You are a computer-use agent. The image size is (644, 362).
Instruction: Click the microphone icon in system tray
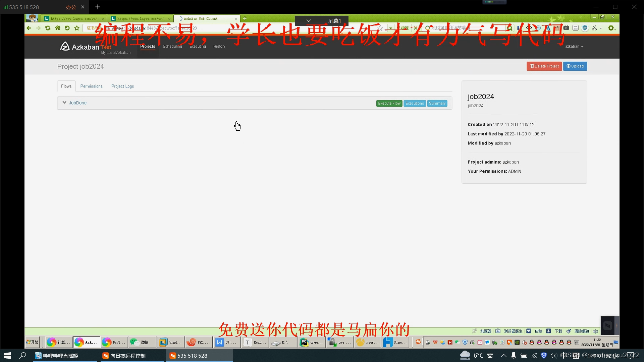(x=514, y=356)
